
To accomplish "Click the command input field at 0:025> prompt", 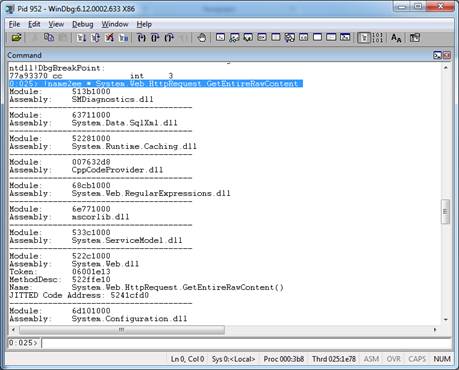I will click(x=246, y=343).
